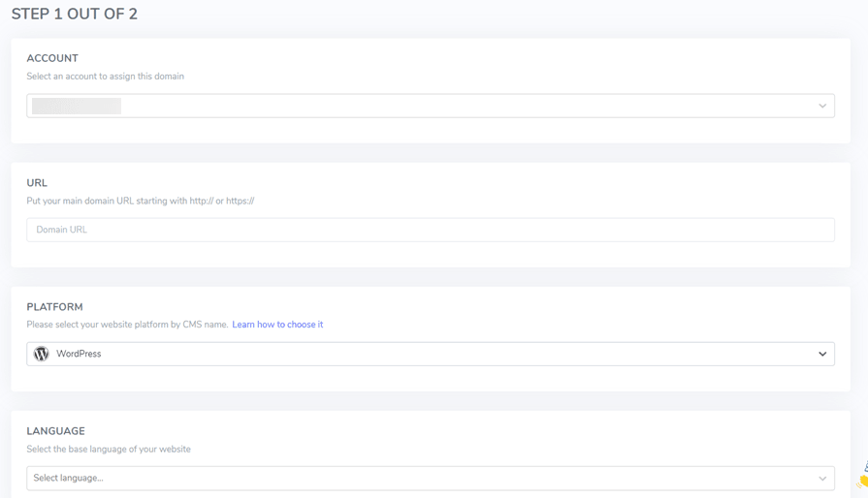Click the yellow waving hand icon
Viewport: 868px width, 498px height.
click(862, 480)
